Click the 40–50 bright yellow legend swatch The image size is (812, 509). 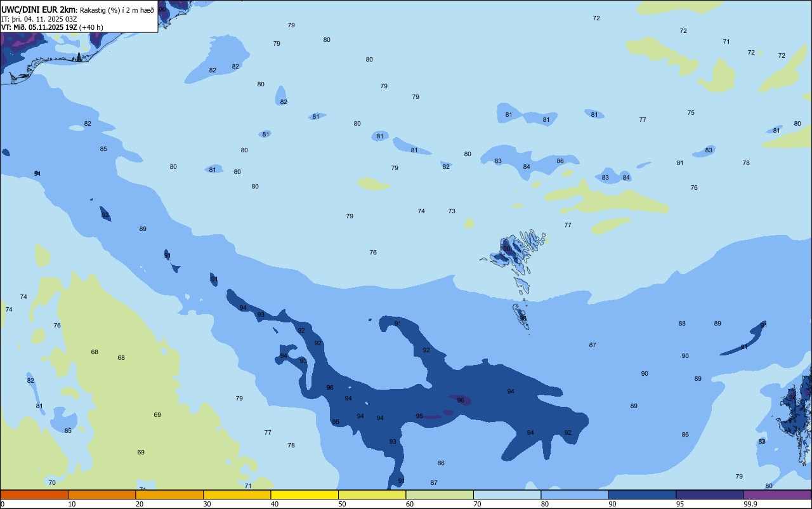click(x=304, y=494)
